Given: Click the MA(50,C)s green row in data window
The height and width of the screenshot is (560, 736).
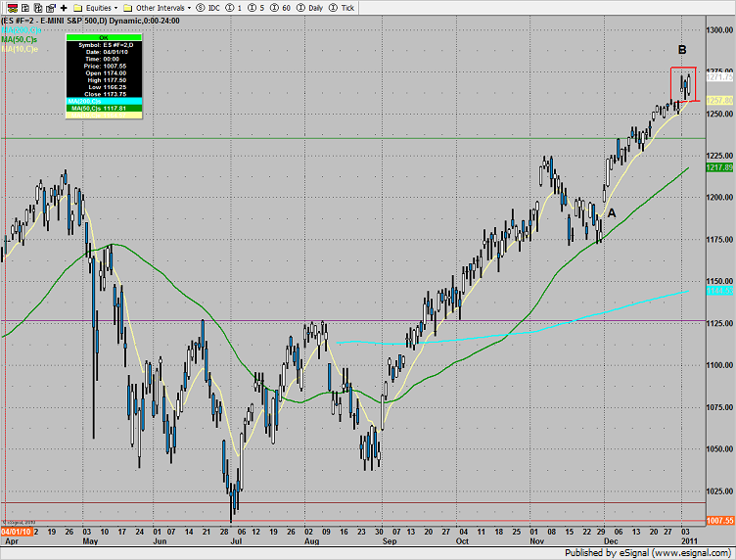Looking at the screenshot, I should click(x=102, y=109).
